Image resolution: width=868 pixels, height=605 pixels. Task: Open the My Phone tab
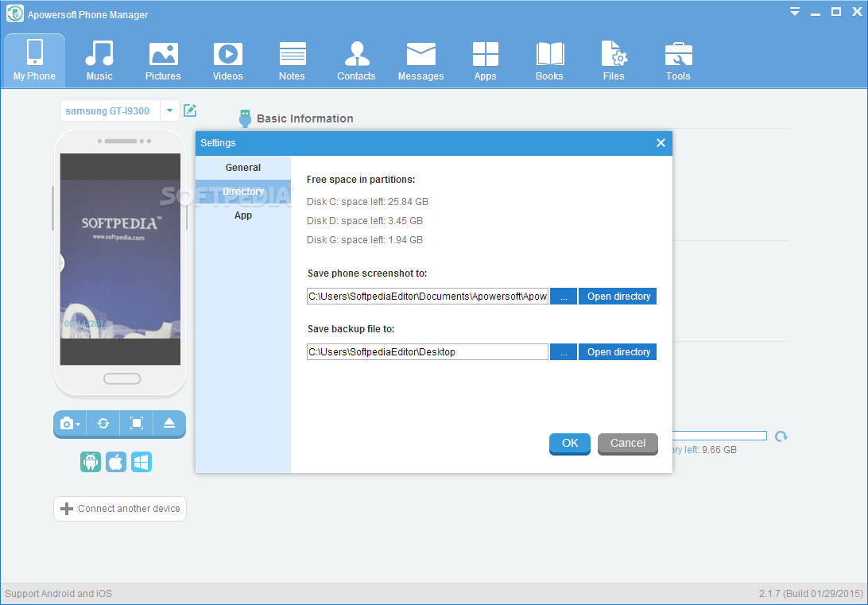tap(34, 60)
